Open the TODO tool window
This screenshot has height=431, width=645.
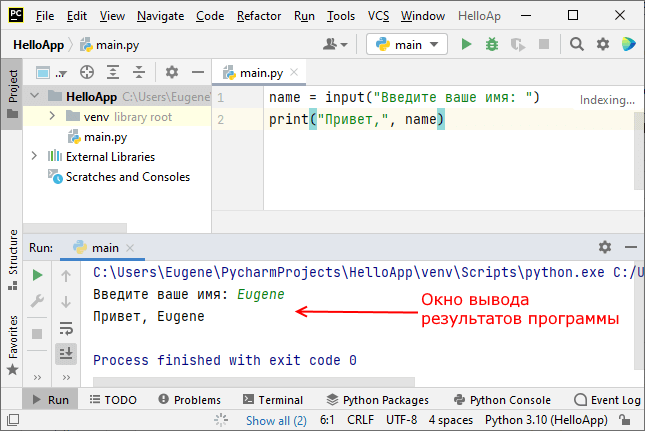pos(113,400)
